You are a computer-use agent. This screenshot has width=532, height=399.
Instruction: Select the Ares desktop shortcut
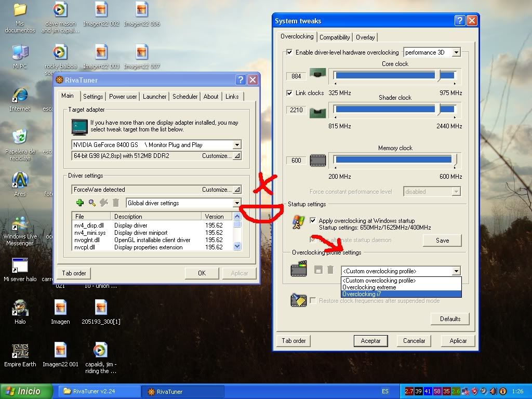(x=20, y=184)
